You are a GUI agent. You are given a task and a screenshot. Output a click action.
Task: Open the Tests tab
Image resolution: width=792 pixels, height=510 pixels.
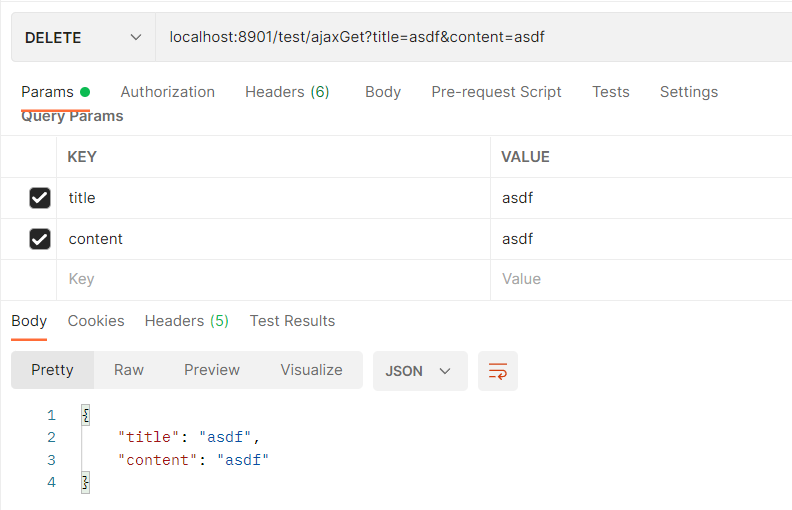click(611, 92)
